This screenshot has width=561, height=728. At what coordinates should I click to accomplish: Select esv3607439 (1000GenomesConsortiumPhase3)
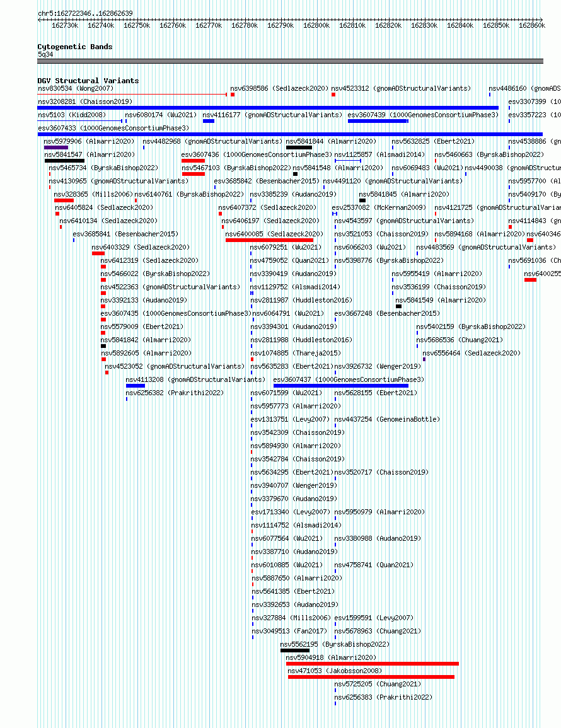[x=423, y=115]
